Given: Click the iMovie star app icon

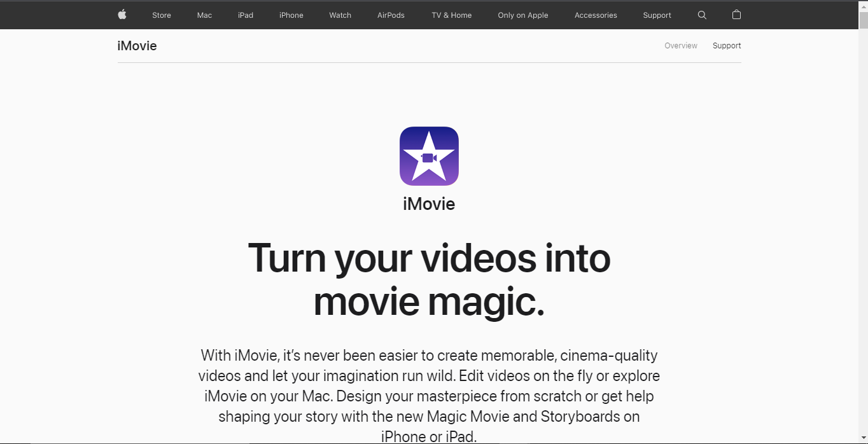Looking at the screenshot, I should 429,156.
